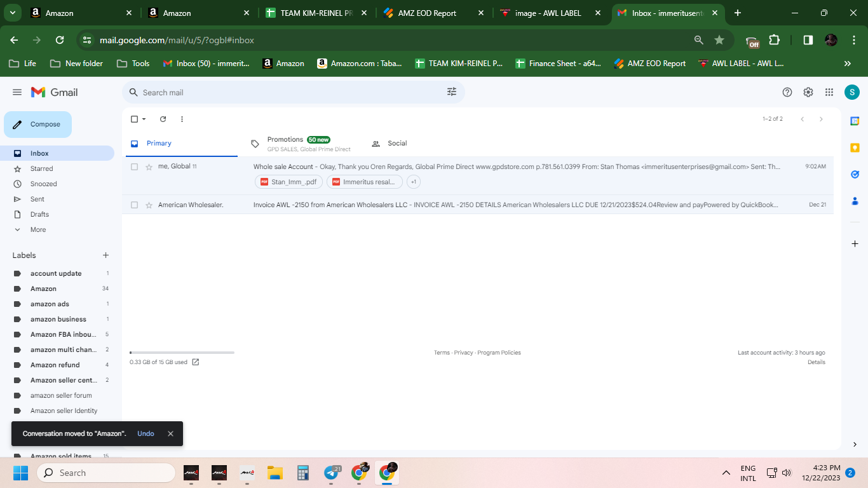Screen dimensions: 868x488
Task: Bookmark this tab star icon in address bar
Action: [719, 40]
